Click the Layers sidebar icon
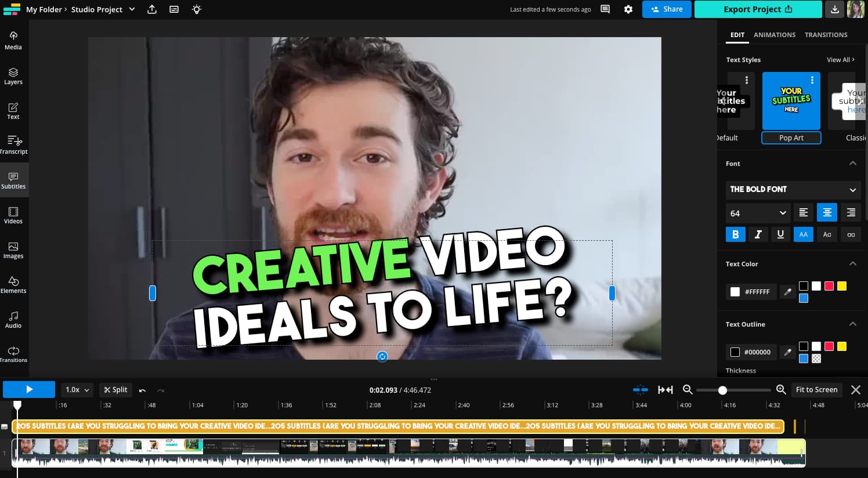The height and width of the screenshot is (478, 868). pyautogui.click(x=13, y=75)
